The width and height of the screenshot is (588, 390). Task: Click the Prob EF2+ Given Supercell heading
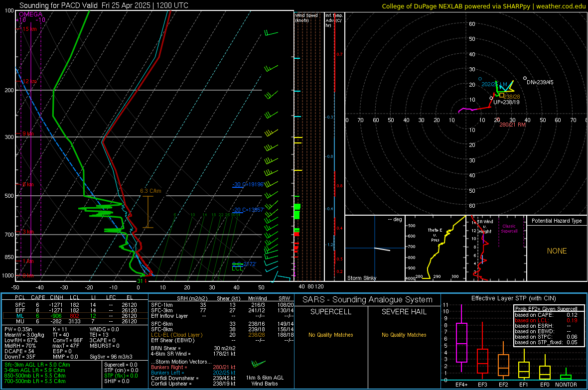(x=546, y=309)
